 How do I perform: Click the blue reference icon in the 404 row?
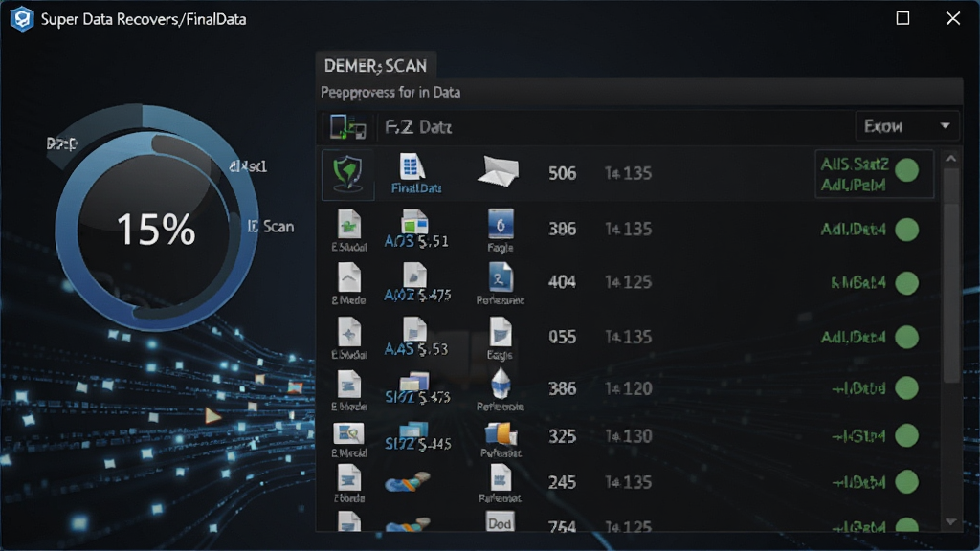[500, 277]
